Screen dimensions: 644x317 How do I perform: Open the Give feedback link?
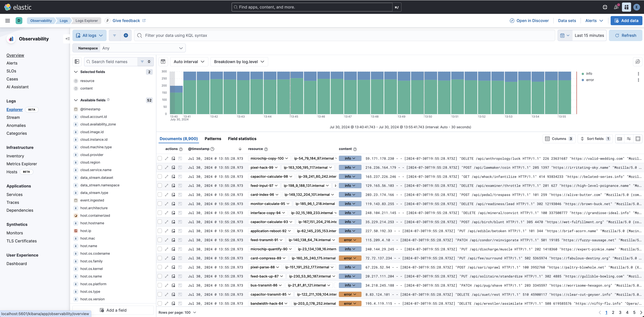(129, 21)
